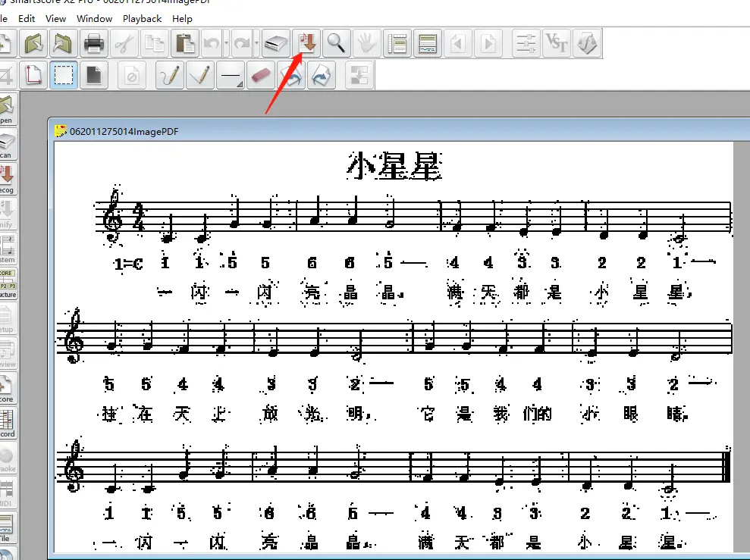Click the Print icon
The height and width of the screenshot is (560, 750).
point(94,43)
